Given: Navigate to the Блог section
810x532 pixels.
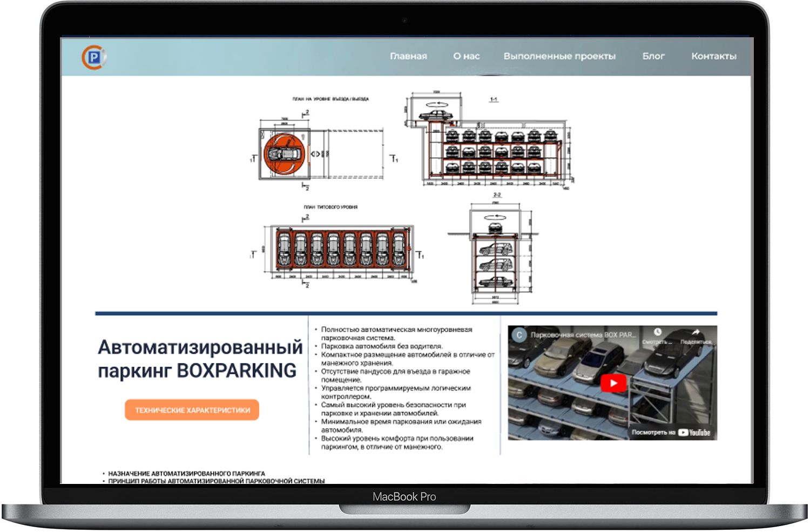Looking at the screenshot, I should click(x=653, y=56).
